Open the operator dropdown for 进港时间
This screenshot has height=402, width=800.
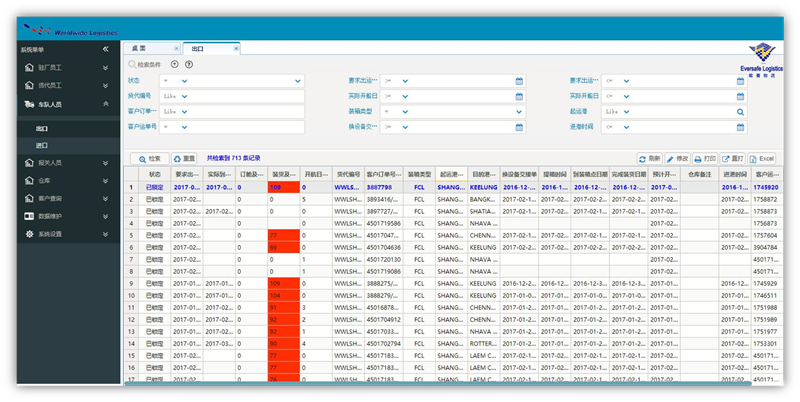coord(626,127)
